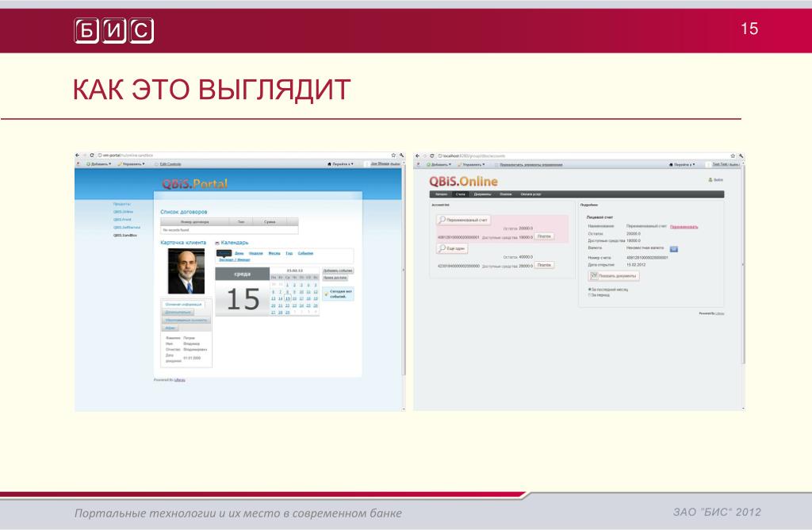The height and width of the screenshot is (530, 812).
Task: Open Счета tab in QBiS.Online menu
Action: pos(461,194)
